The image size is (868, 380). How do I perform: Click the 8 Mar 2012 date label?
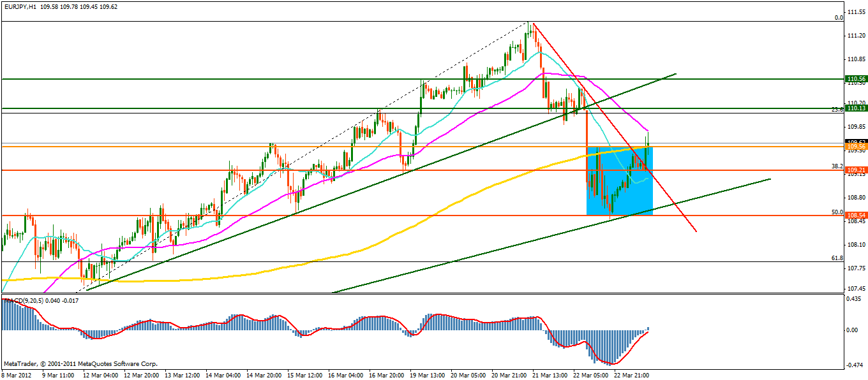point(18,375)
